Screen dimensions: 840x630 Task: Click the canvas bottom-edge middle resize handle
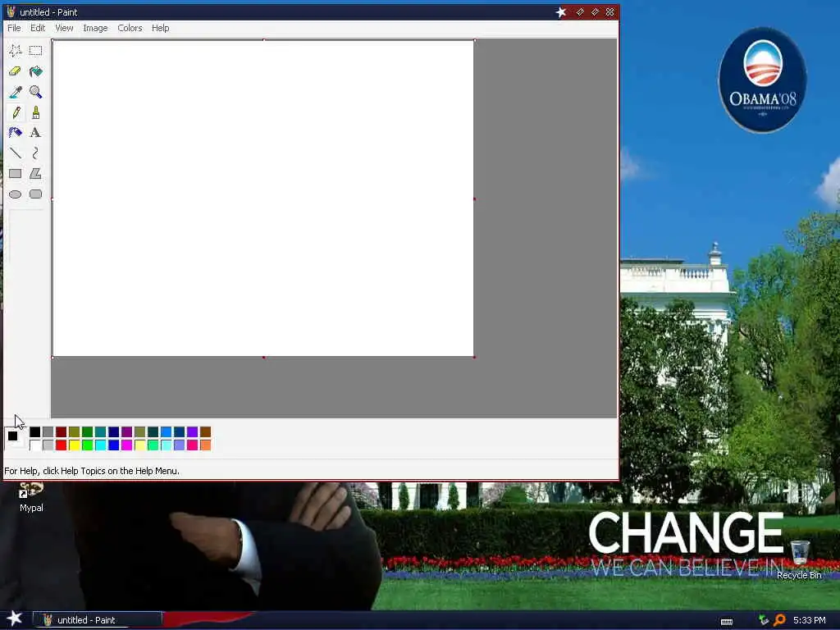click(x=263, y=358)
